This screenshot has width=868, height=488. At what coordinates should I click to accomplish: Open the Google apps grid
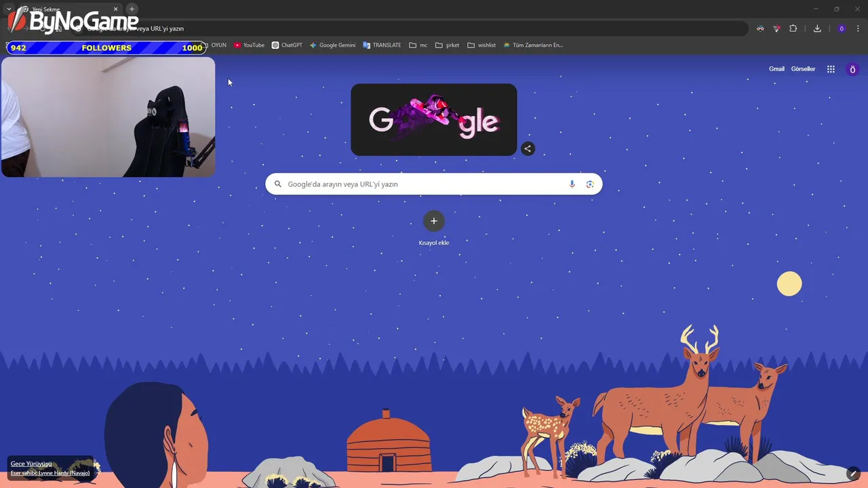click(831, 69)
